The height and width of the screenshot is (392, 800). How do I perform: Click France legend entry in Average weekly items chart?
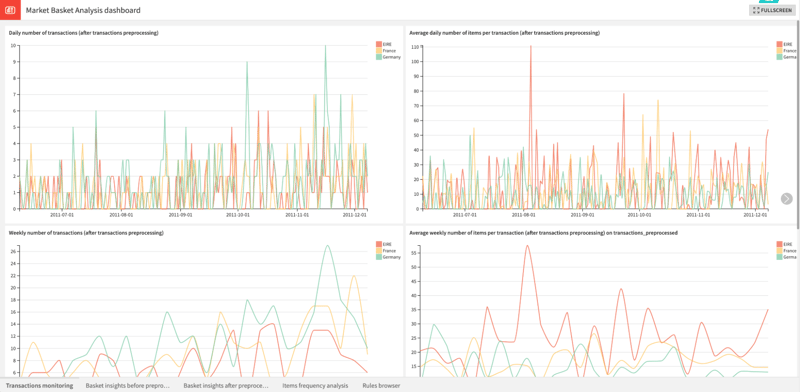tap(786, 251)
